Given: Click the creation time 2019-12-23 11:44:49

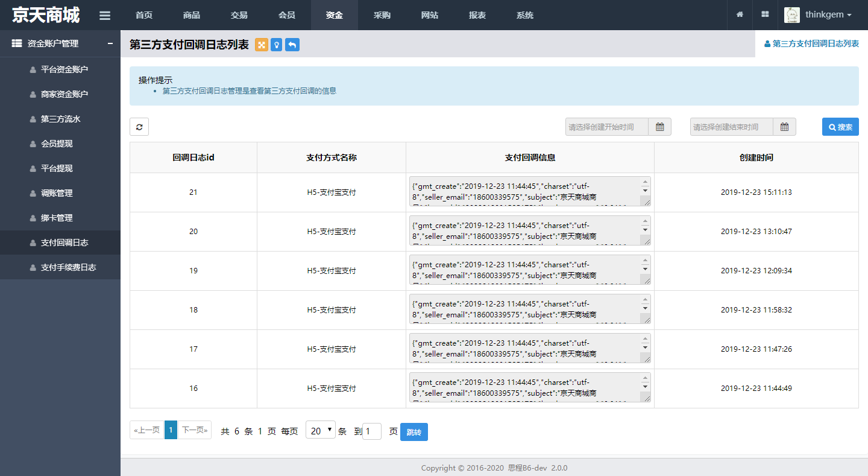Looking at the screenshot, I should point(756,389).
